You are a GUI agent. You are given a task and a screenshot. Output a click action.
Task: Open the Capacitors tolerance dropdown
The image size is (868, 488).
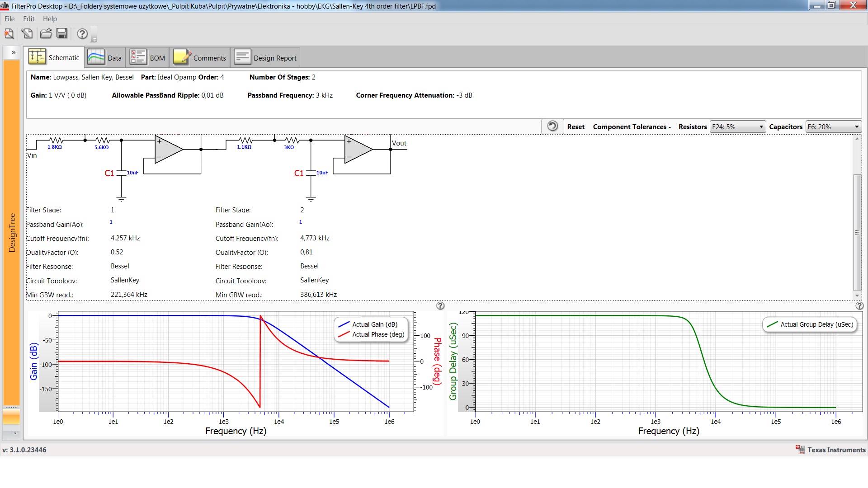[x=833, y=127]
